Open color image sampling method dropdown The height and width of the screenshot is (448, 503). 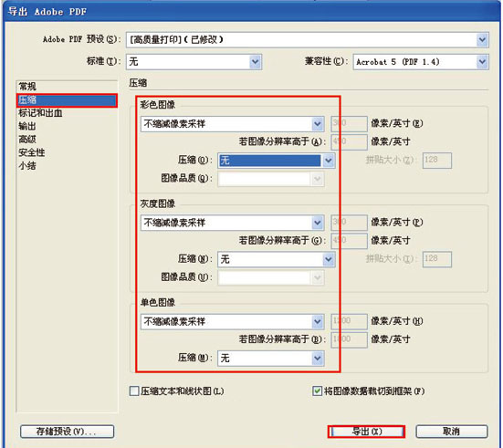(x=233, y=124)
